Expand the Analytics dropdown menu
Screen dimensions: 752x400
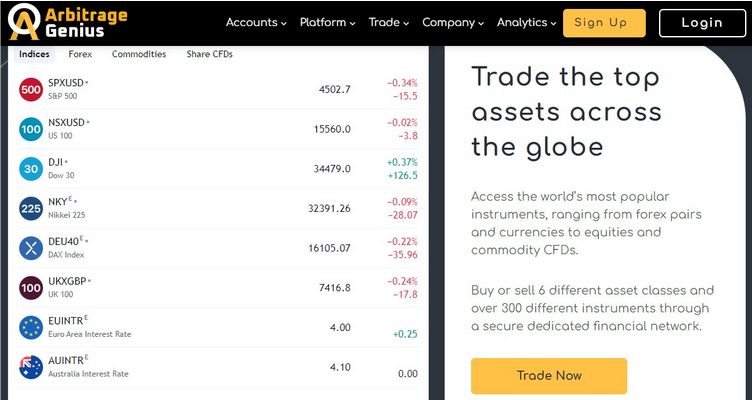(527, 22)
